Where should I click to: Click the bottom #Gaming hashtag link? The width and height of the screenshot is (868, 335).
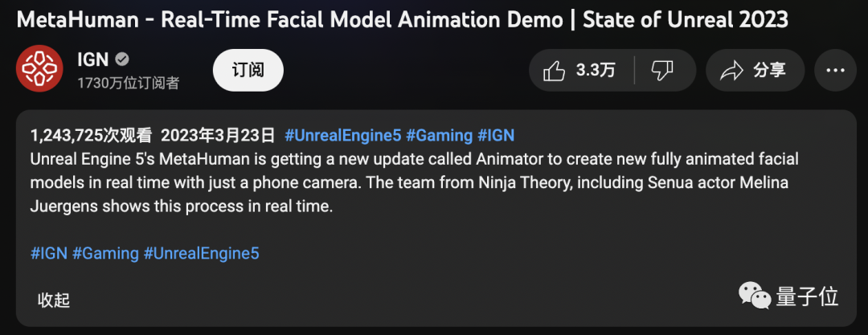click(105, 253)
